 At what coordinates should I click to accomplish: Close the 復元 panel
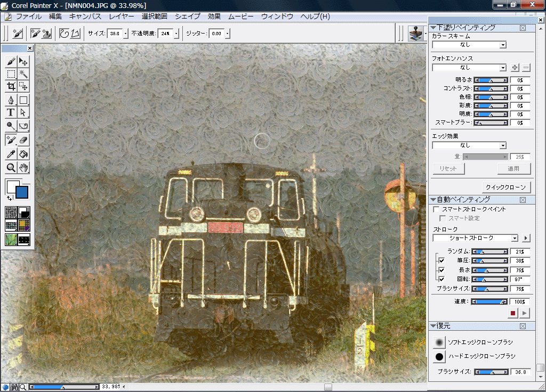523,326
